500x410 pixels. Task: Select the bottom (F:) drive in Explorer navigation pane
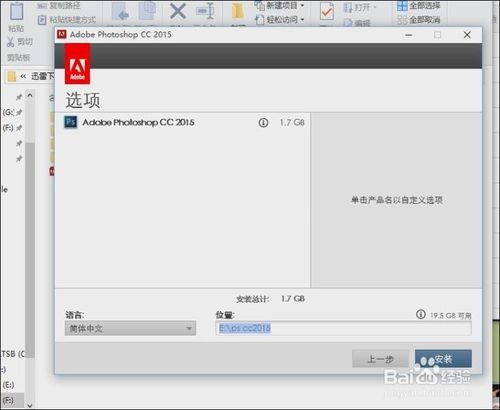[x=8, y=400]
